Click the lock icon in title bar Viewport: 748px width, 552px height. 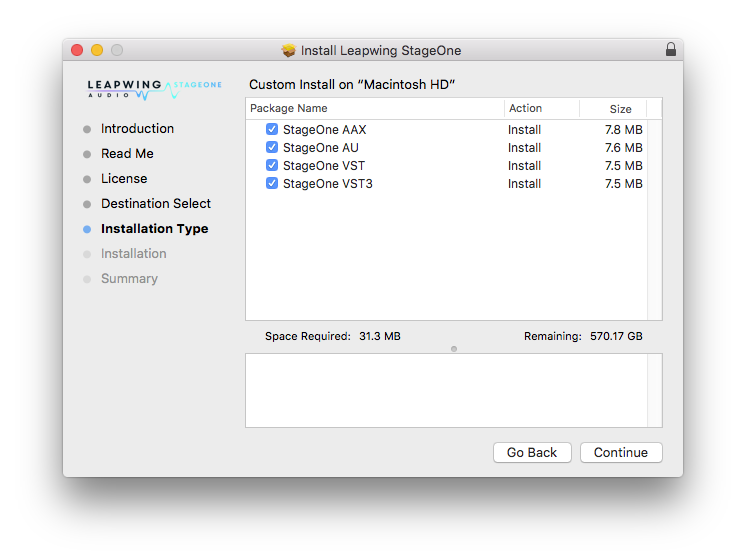pos(671,49)
